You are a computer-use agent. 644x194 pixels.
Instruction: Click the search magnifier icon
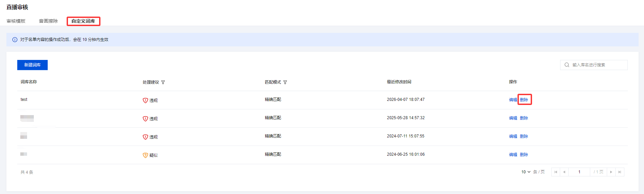[567, 65]
